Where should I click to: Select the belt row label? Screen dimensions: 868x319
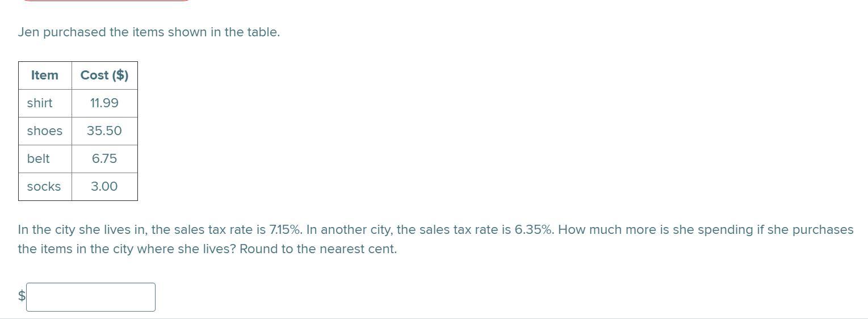(x=38, y=158)
